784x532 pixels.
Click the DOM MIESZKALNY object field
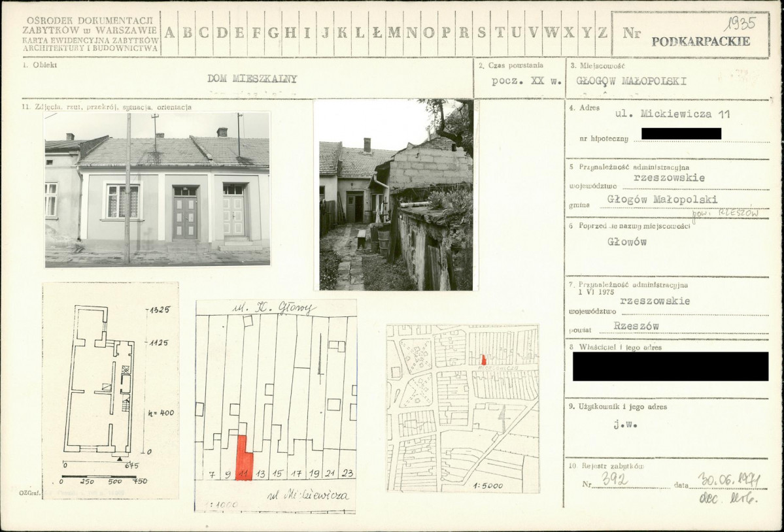(x=252, y=79)
